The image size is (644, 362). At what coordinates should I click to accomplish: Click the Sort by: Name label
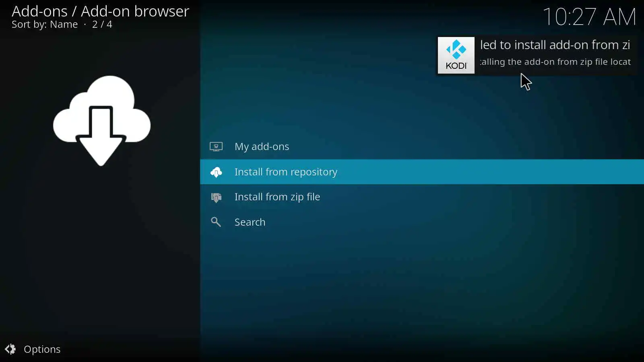pyautogui.click(x=45, y=25)
